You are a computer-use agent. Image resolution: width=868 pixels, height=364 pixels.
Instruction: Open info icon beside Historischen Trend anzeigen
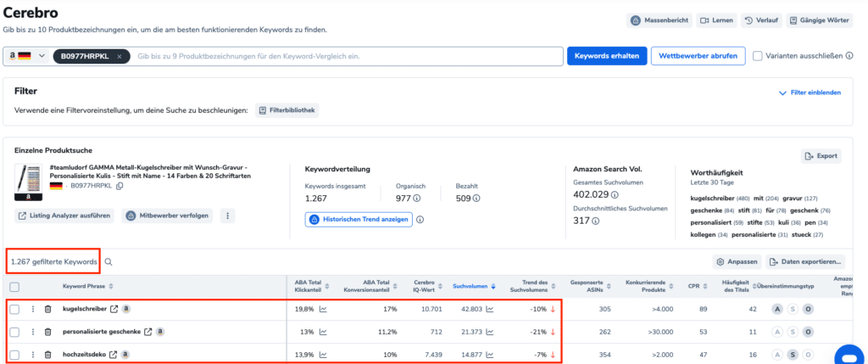420,220
